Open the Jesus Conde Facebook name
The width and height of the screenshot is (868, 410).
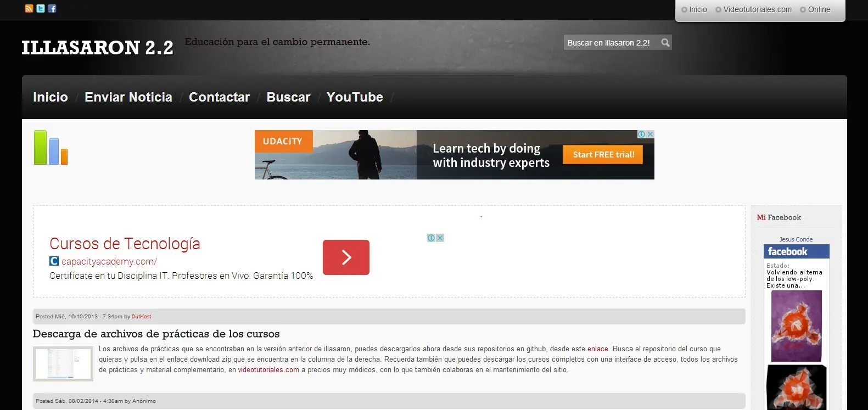click(796, 239)
